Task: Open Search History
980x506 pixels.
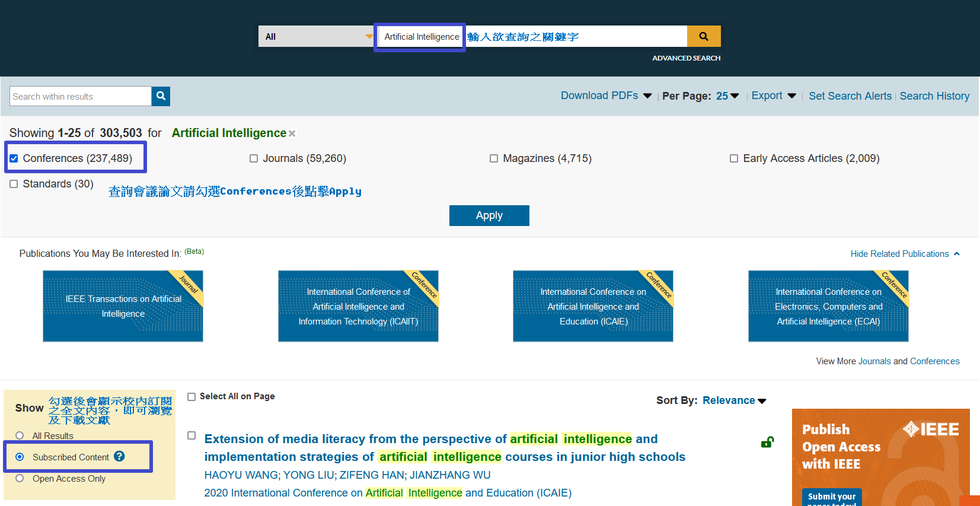Action: click(934, 96)
